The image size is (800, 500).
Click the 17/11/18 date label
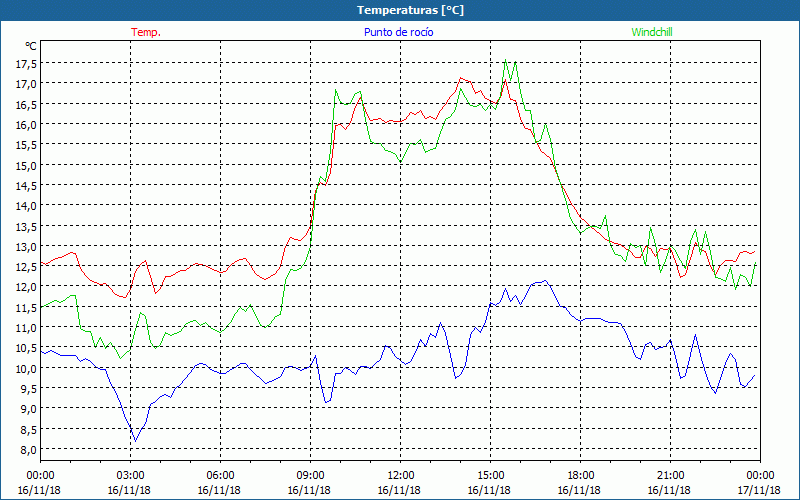[759, 490]
